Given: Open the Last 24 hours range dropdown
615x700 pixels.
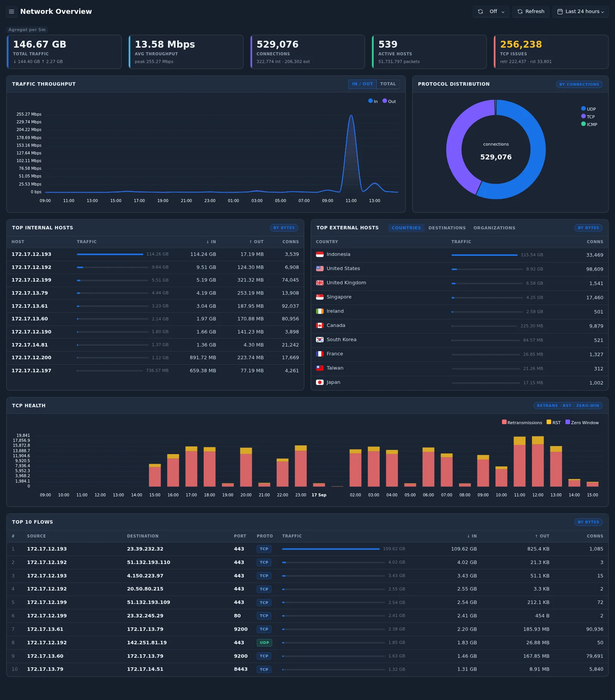Looking at the screenshot, I should point(580,12).
